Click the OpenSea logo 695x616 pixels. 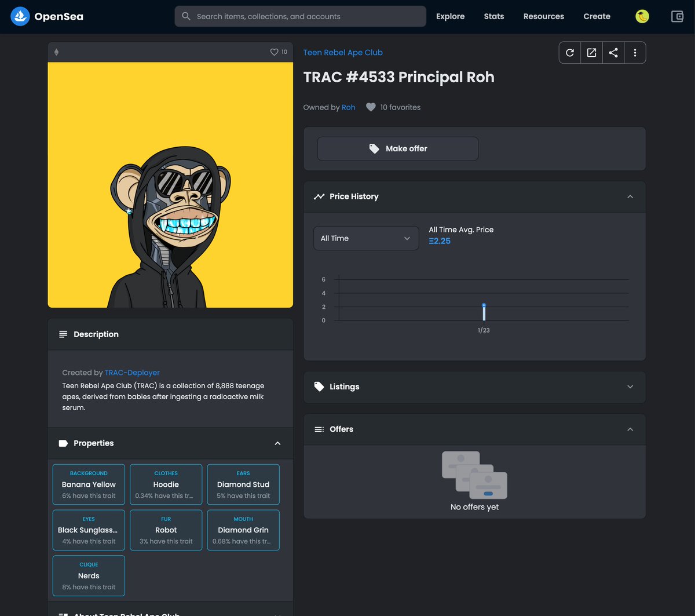click(x=47, y=16)
